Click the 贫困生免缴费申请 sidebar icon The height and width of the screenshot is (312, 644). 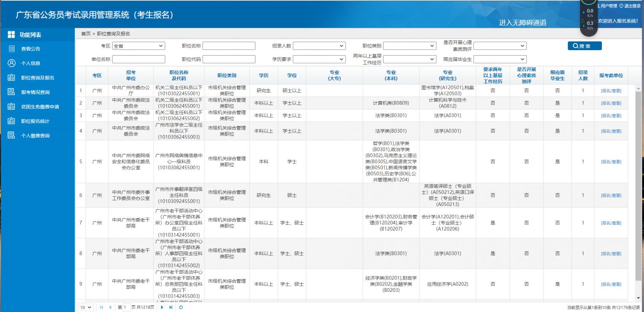tap(11, 107)
